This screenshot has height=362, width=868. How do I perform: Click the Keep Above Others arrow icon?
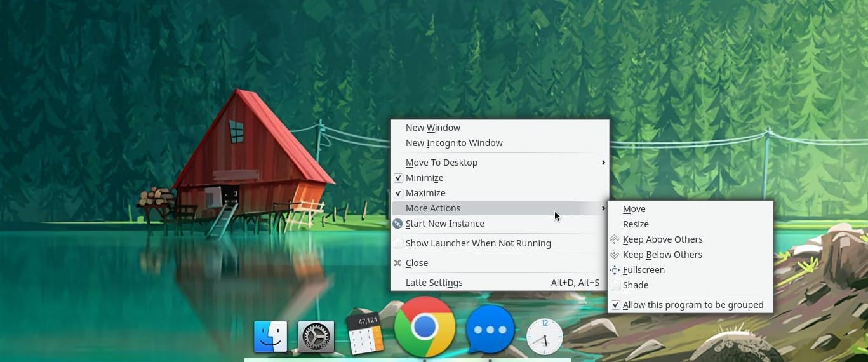point(615,239)
